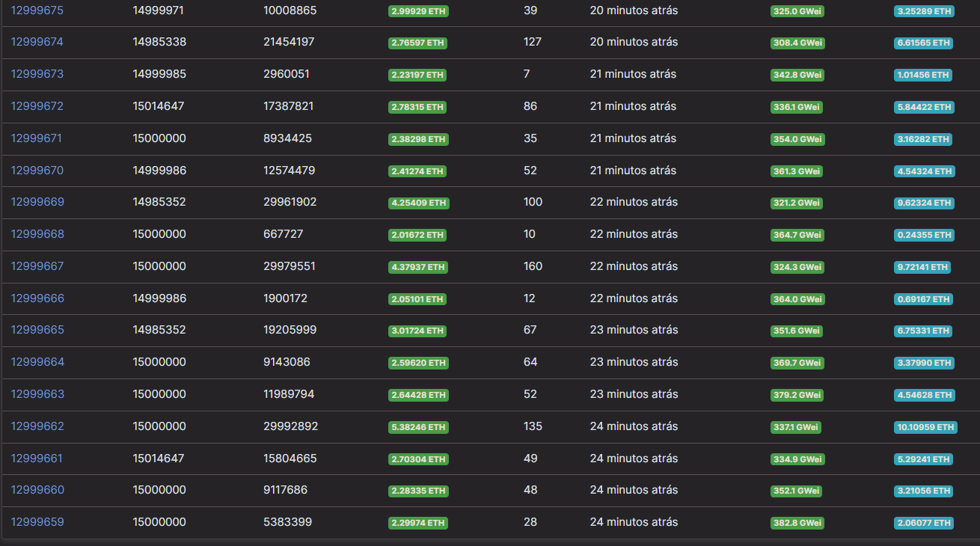
Task: Select transaction count 127
Action: click(533, 42)
